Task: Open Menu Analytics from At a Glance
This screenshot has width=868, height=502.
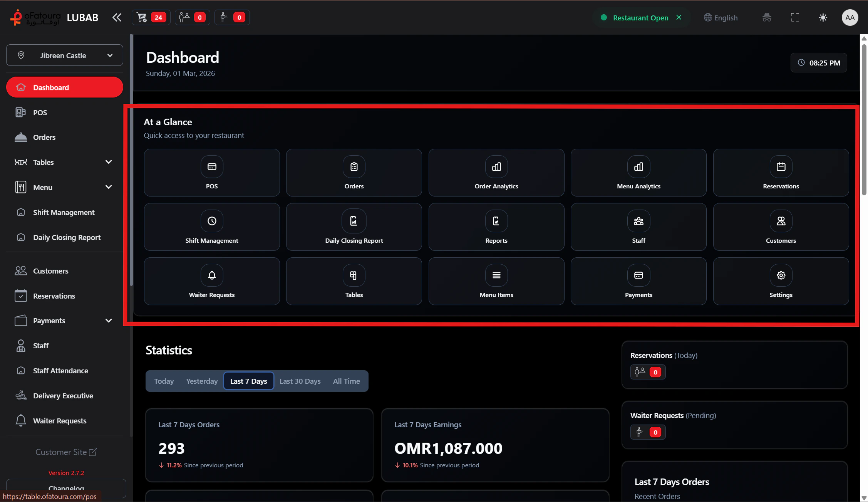Action: click(x=638, y=172)
